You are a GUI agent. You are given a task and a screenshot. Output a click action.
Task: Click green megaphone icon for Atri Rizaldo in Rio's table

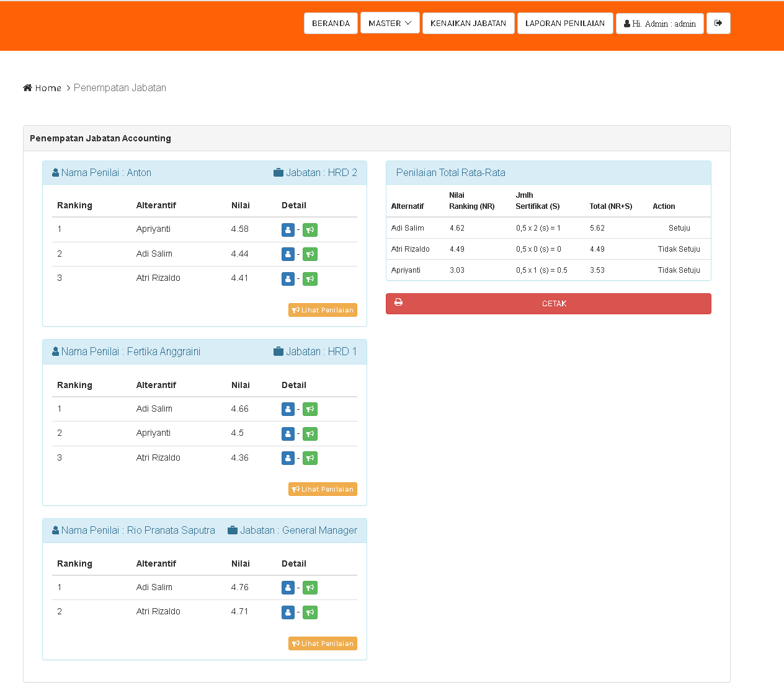tap(310, 612)
